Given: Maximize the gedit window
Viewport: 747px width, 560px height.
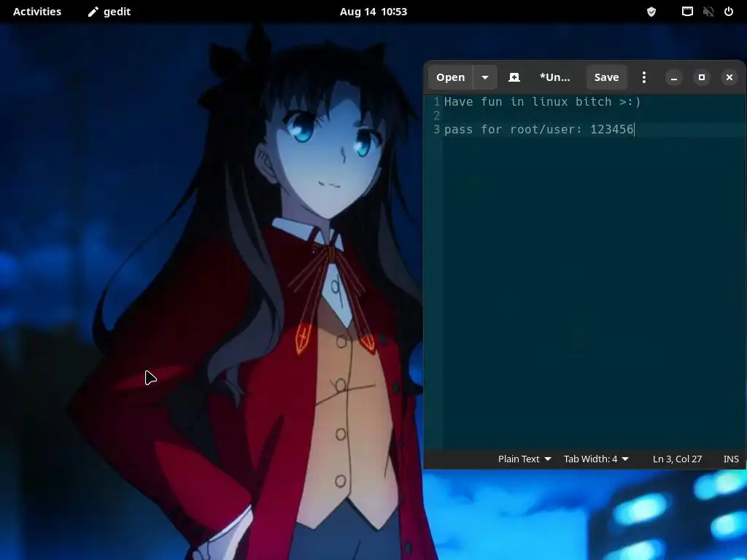Looking at the screenshot, I should click(701, 77).
